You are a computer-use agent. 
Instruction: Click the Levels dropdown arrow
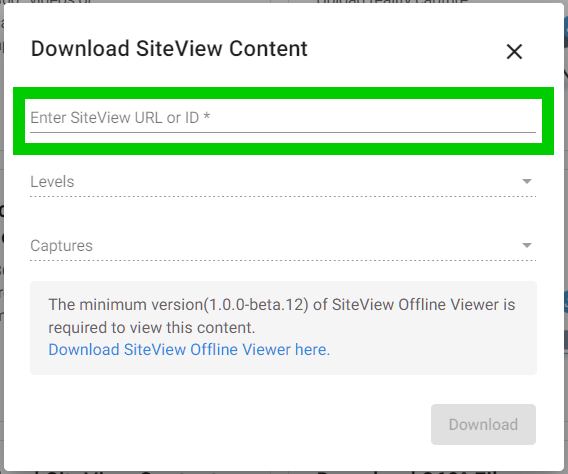click(x=527, y=181)
